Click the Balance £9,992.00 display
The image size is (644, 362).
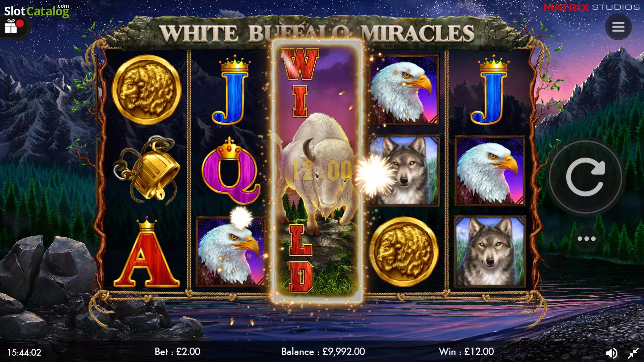click(x=323, y=352)
